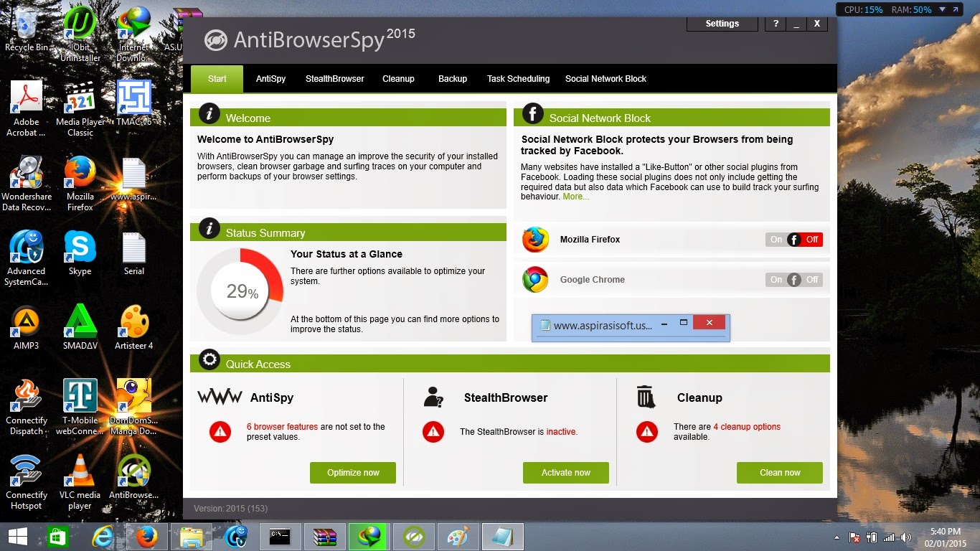Select the Recycle Bin desktop icon
The image size is (980, 551).
pos(27,29)
